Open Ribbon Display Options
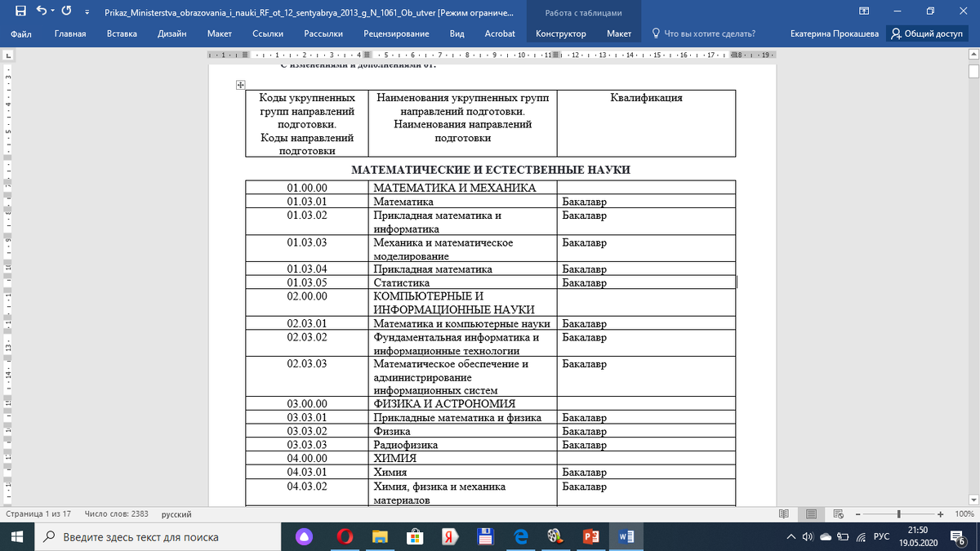 [x=864, y=11]
